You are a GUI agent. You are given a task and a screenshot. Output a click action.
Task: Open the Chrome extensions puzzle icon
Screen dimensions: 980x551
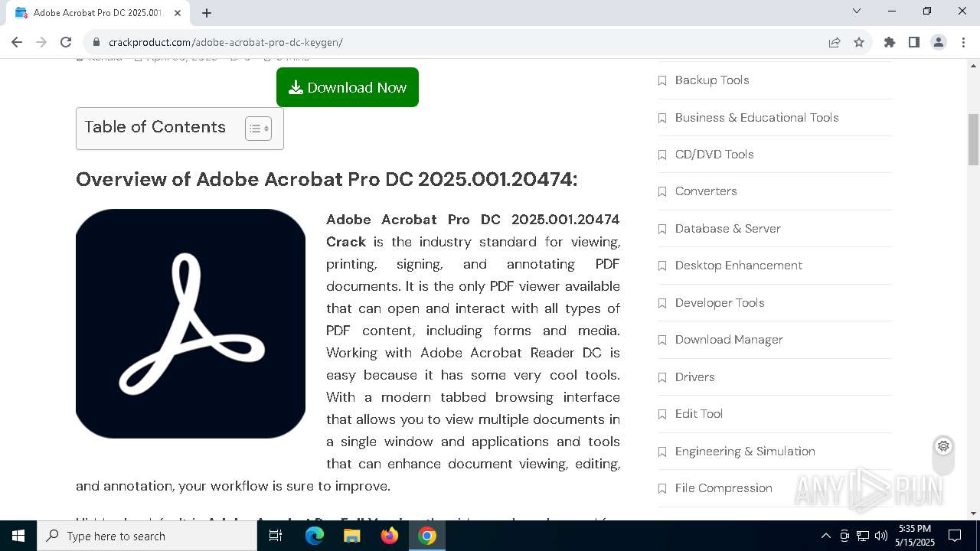point(889,42)
